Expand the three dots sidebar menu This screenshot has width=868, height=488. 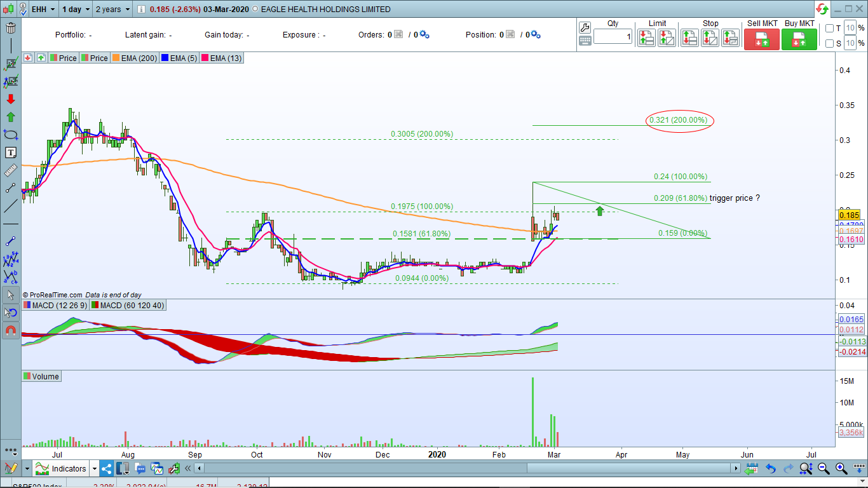point(10,450)
